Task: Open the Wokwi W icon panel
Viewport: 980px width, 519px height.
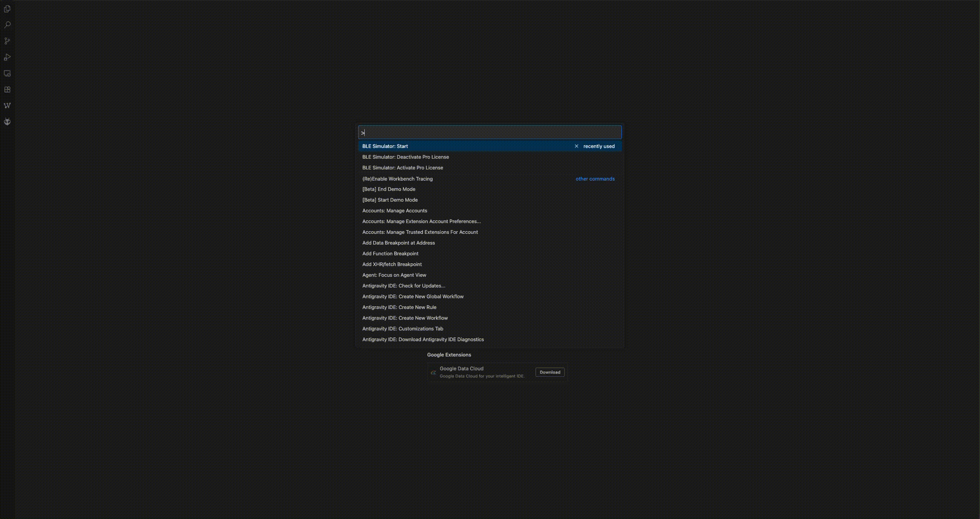Action: pyautogui.click(x=7, y=106)
